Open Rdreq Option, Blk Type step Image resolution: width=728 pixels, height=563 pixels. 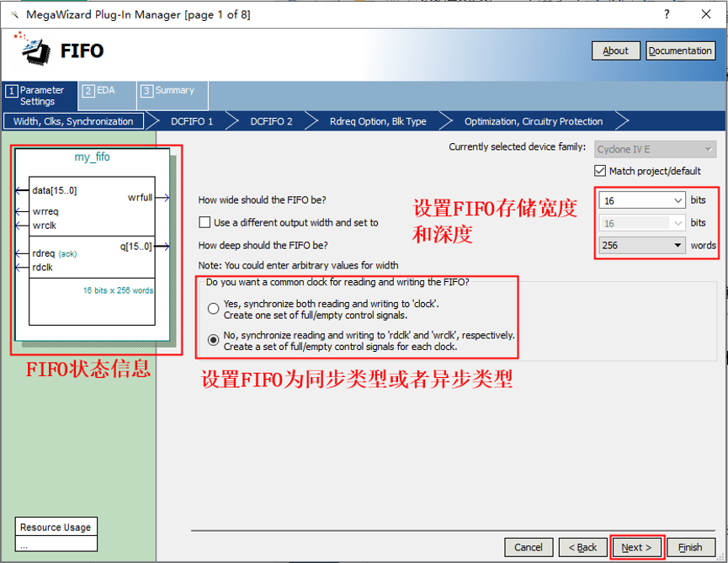[x=378, y=121]
